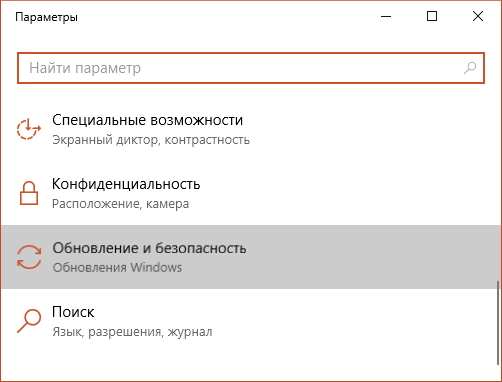Click the Параметры window title text
Screen dimensions: 502x382
coord(46,17)
